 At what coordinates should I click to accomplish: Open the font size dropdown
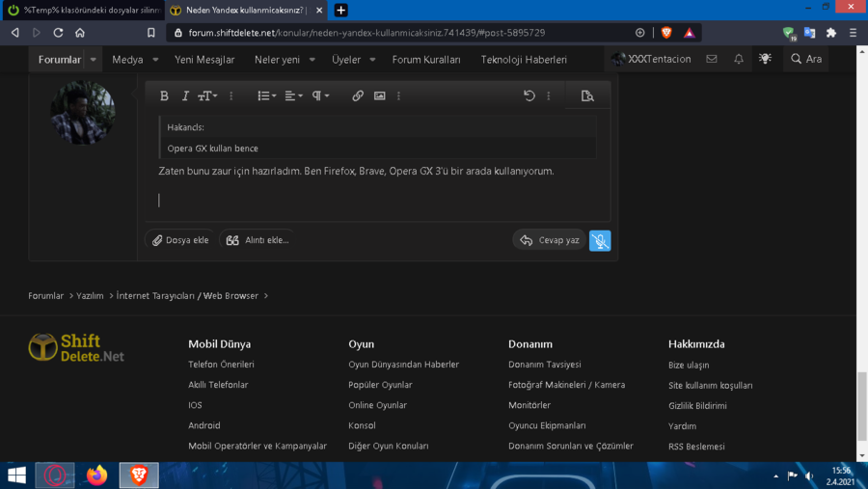click(x=207, y=95)
